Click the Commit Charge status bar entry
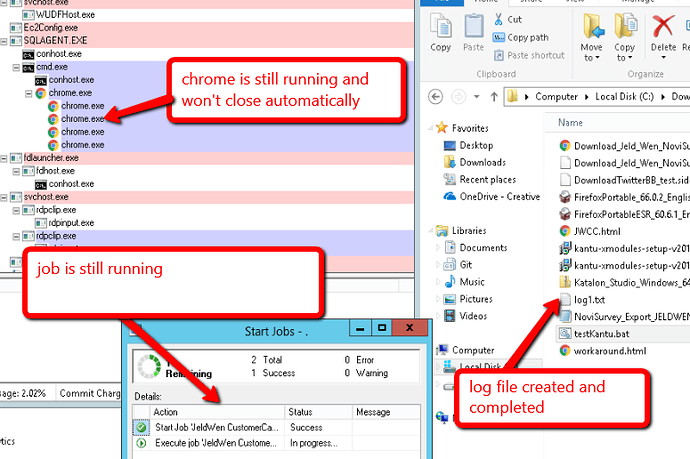This screenshot has width=690, height=459. (90, 393)
